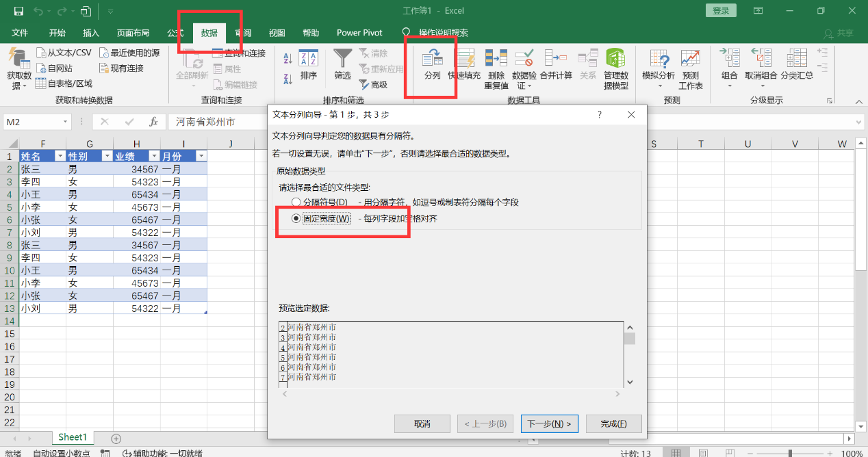Click 从文本/CSV import icon

tap(41, 53)
